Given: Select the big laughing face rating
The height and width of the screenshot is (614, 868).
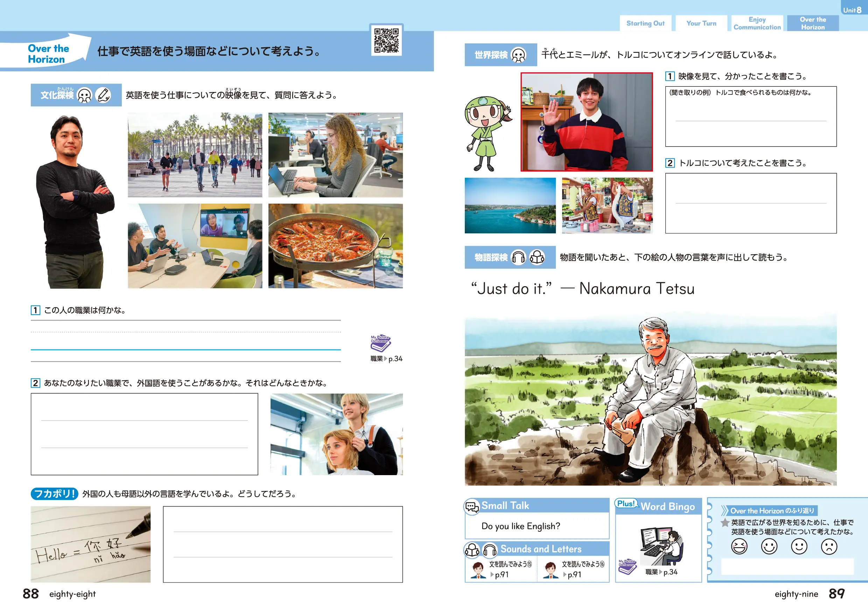Looking at the screenshot, I should (x=739, y=546).
